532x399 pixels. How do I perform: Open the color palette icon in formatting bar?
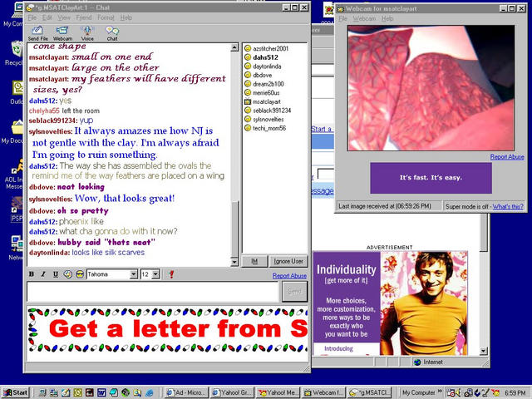click(x=68, y=274)
